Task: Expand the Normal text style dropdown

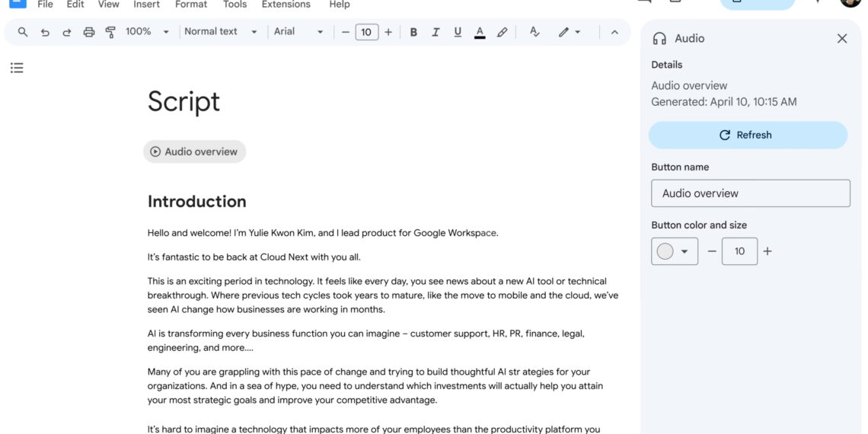Action: pos(220,32)
